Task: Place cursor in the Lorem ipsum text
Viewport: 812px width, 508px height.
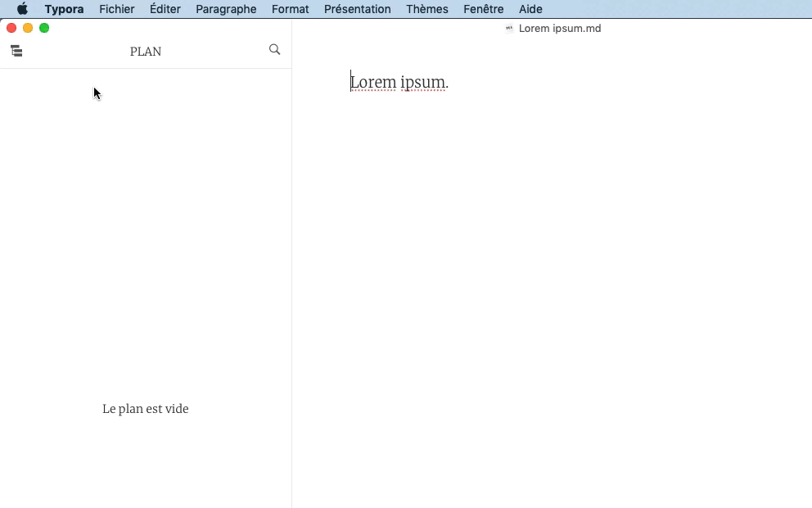Action: click(x=399, y=81)
